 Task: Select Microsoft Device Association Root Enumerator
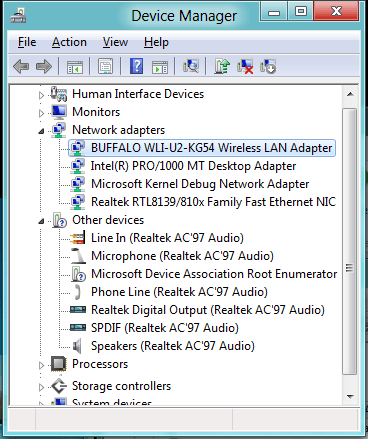[x=214, y=274]
